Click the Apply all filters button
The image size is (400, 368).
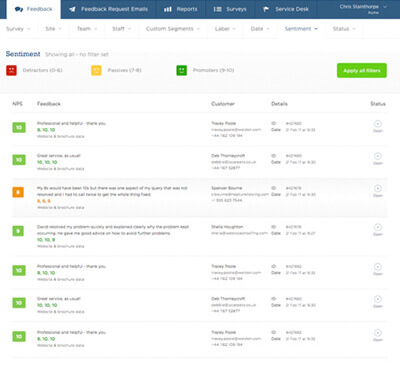point(362,70)
